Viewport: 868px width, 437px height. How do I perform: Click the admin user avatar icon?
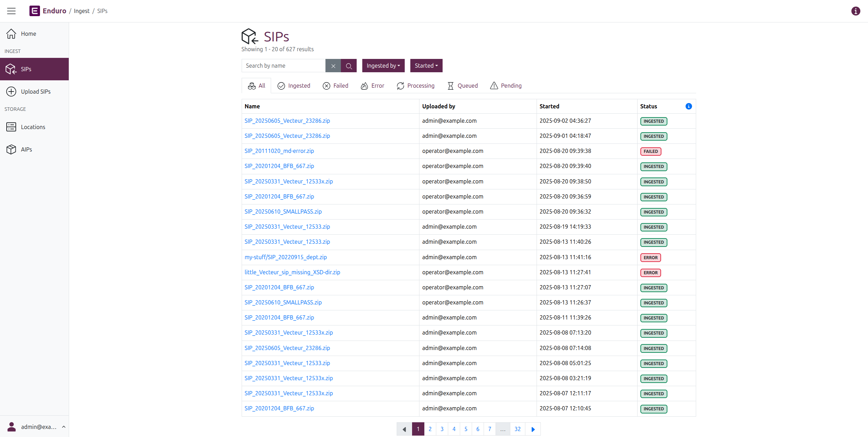(x=12, y=427)
